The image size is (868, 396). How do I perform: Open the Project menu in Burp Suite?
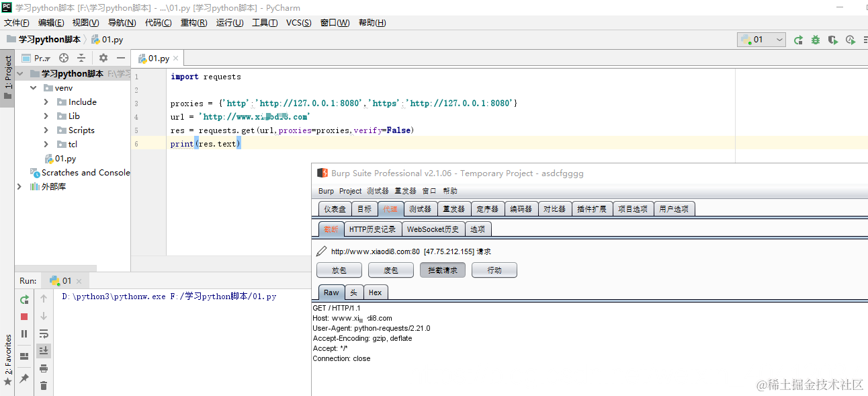click(x=351, y=191)
